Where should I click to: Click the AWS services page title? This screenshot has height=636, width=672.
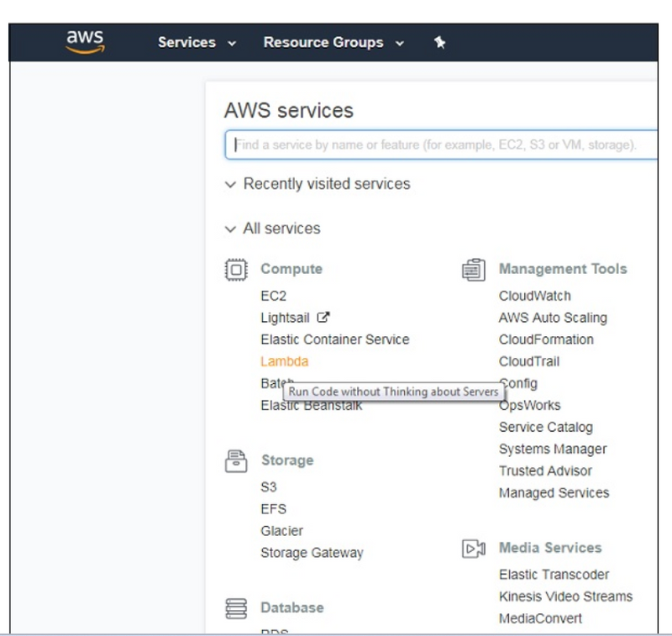coord(289,111)
